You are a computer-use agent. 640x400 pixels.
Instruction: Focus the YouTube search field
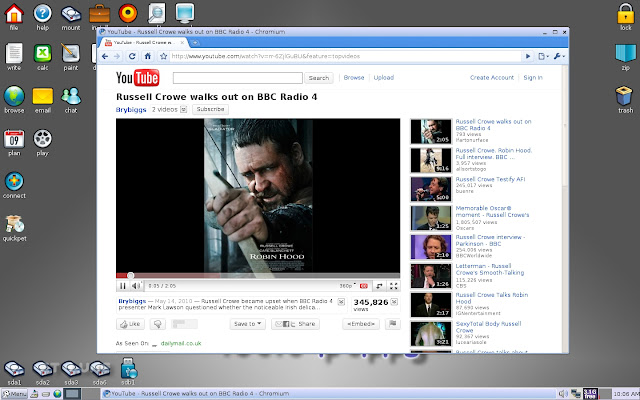pyautogui.click(x=238, y=78)
